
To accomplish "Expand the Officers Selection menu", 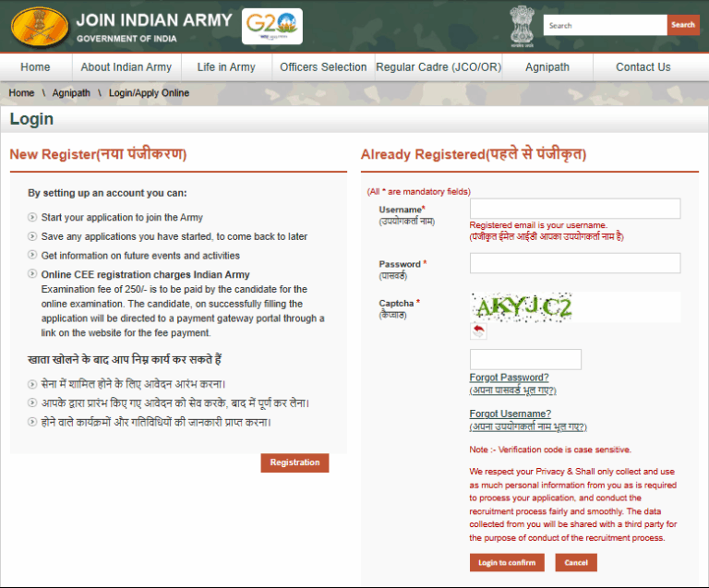I will [x=323, y=67].
